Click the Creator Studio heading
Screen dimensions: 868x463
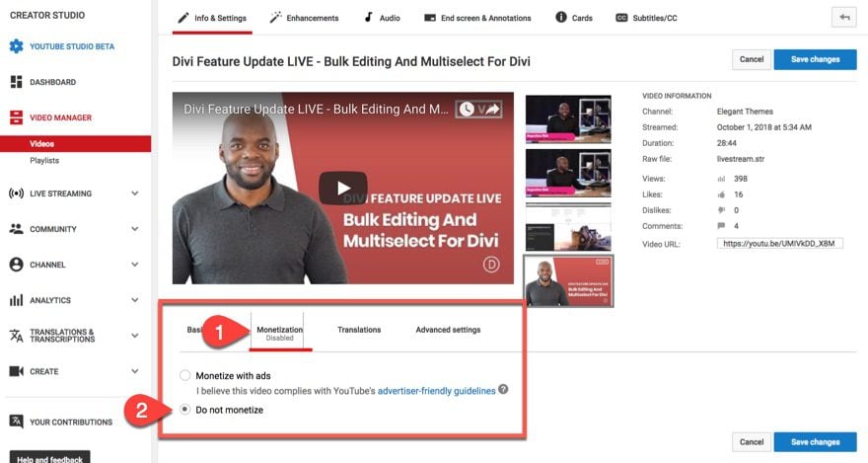[47, 15]
